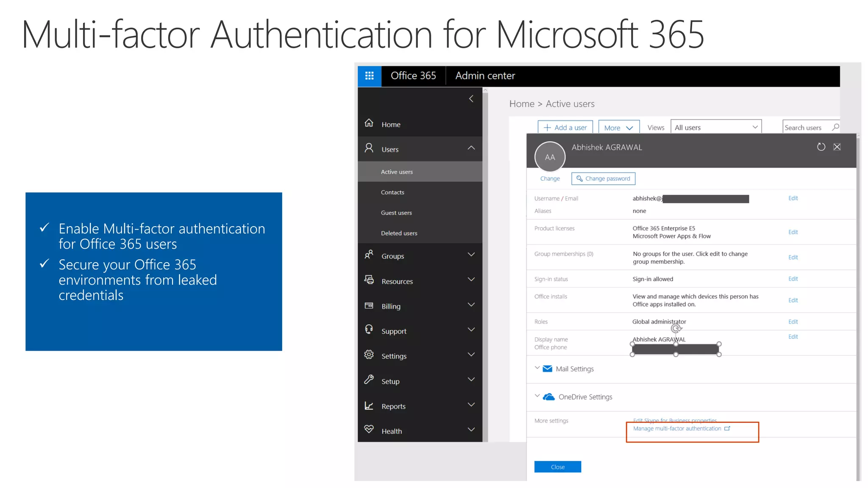Click the Change photo link

point(550,178)
